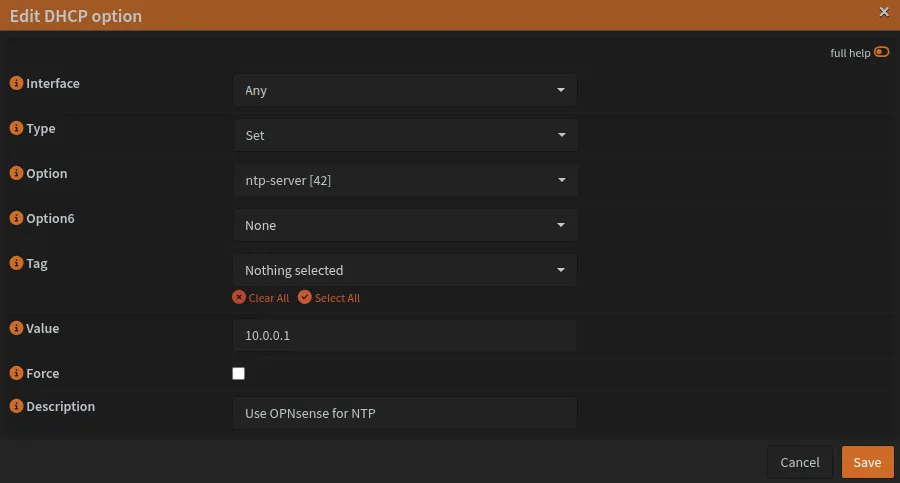Toggle the full help switch
900x483 pixels.
tap(881, 52)
